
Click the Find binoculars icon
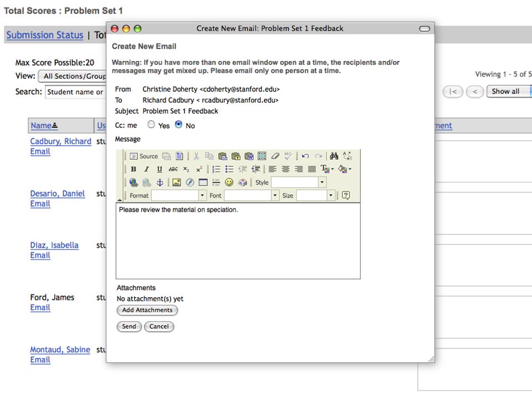pyautogui.click(x=334, y=156)
